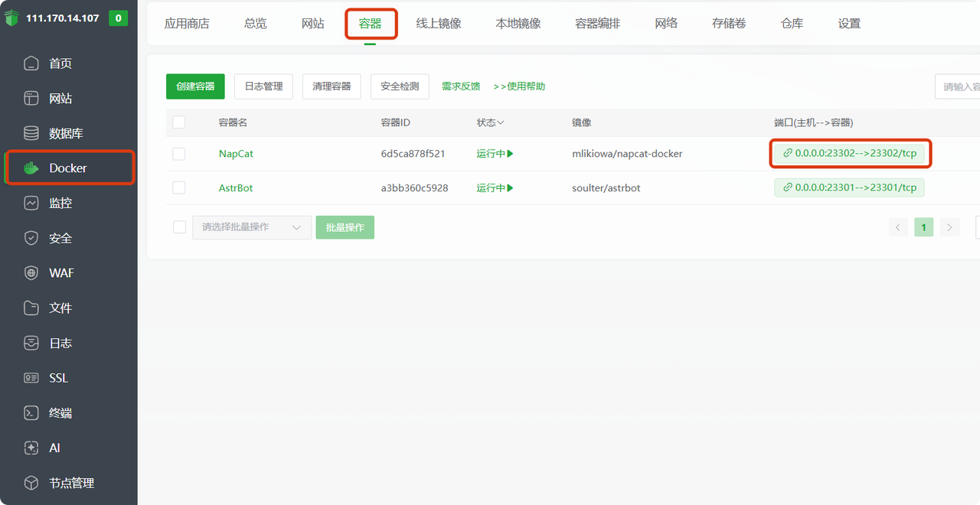Click image name mlikiowa/napcat-docker

pos(627,154)
